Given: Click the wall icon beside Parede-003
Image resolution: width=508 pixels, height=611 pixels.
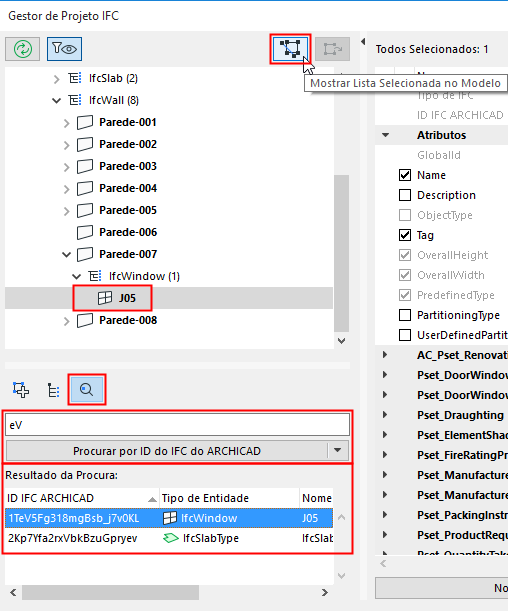Looking at the screenshot, I should point(85,166).
